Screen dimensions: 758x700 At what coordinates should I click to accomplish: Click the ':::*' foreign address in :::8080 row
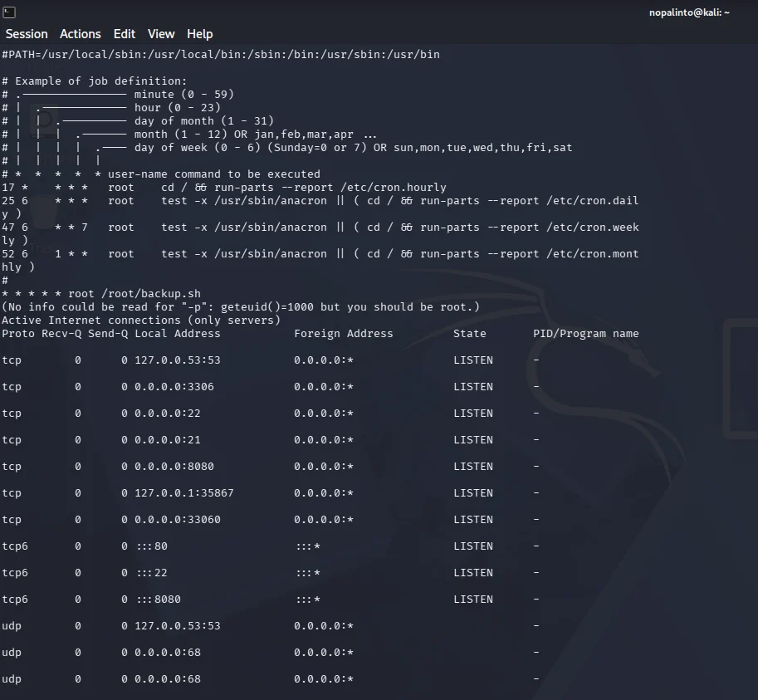coord(308,600)
